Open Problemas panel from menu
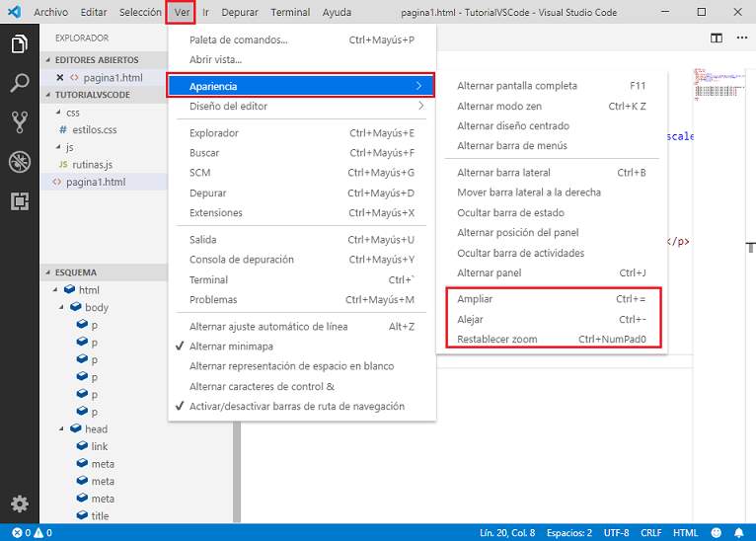This screenshot has width=756, height=541. [x=302, y=299]
